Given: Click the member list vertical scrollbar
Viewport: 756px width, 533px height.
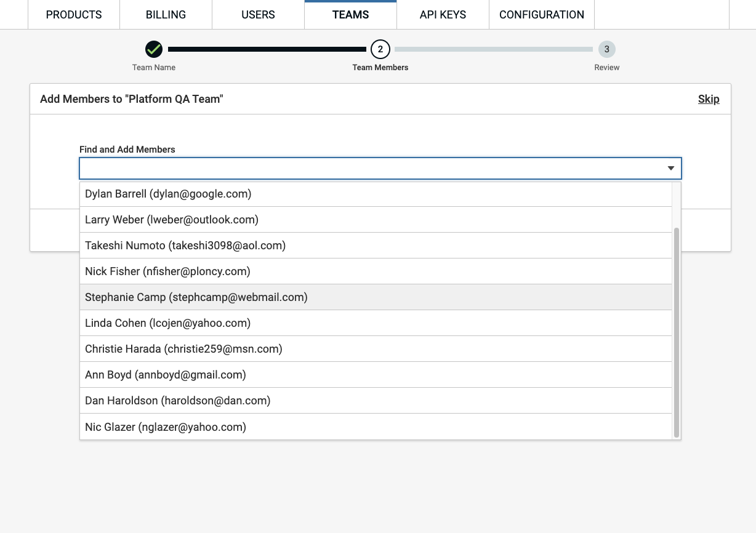Looking at the screenshot, I should (x=677, y=332).
